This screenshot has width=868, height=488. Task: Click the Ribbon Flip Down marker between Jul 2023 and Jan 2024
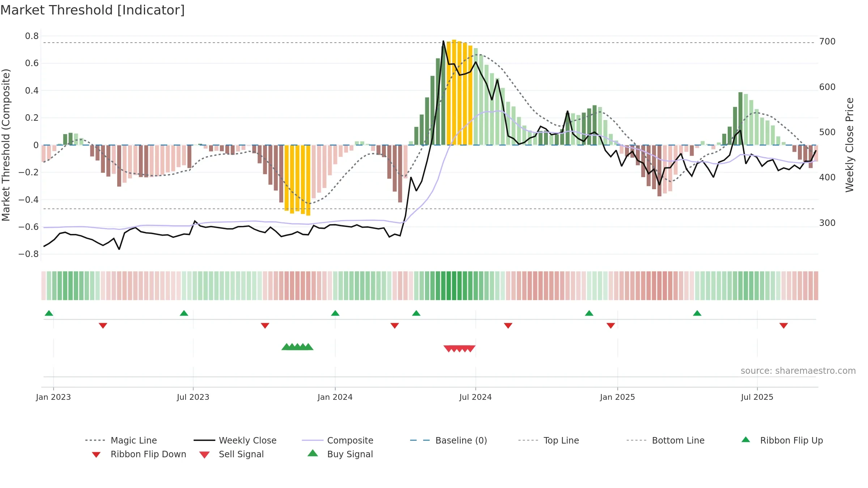[x=265, y=326]
